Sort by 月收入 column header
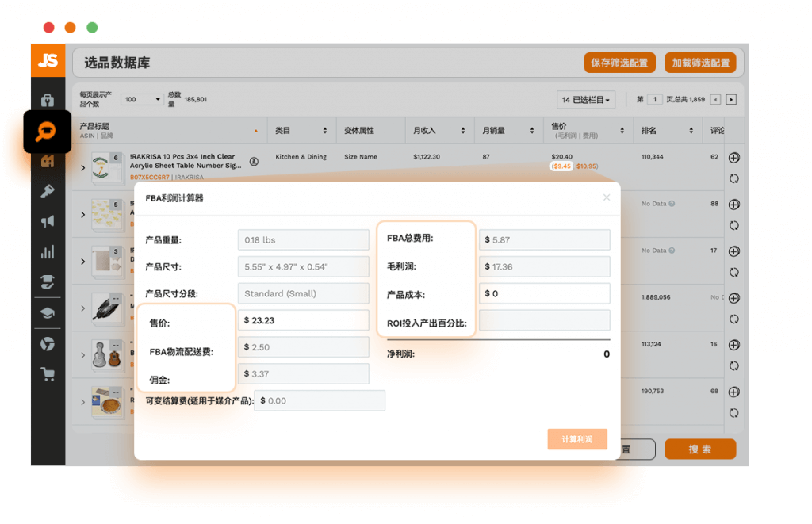 tap(439, 131)
